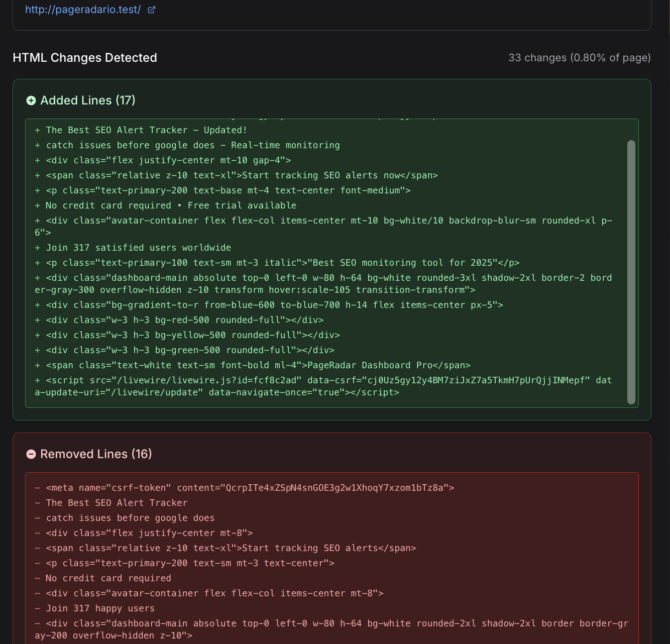Click the plus marker beside 'Join 317 satisfied users worldwide'
This screenshot has height=644, width=670.
(x=37, y=247)
